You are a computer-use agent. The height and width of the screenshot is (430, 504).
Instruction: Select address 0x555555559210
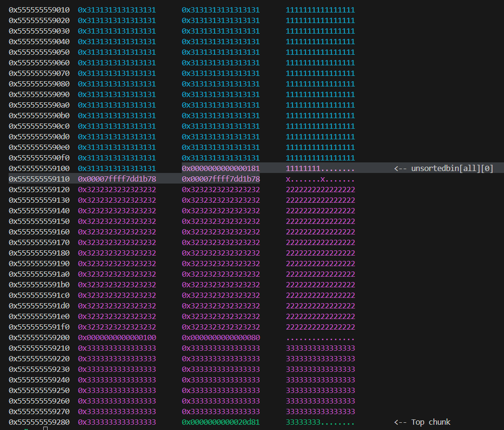pos(39,348)
